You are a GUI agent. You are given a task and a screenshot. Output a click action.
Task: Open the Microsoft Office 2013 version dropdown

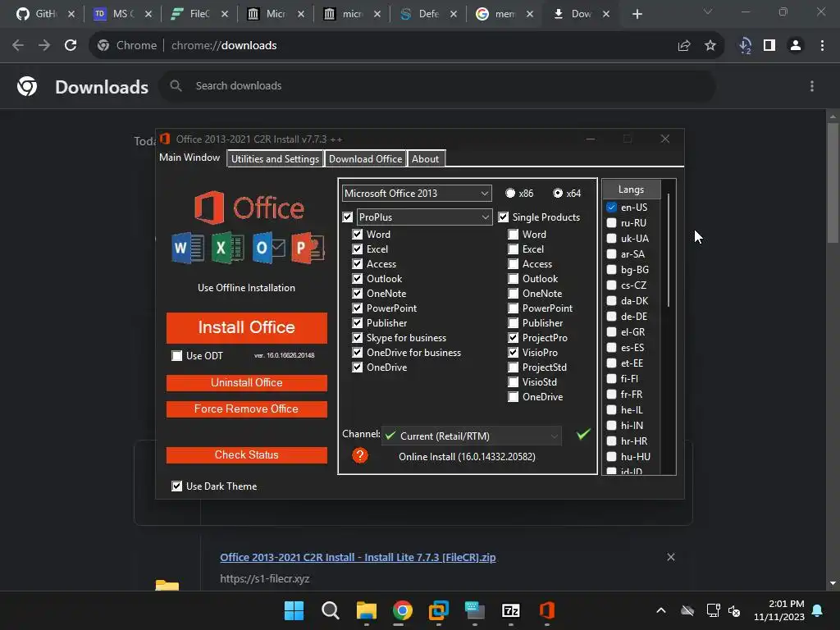[417, 193]
